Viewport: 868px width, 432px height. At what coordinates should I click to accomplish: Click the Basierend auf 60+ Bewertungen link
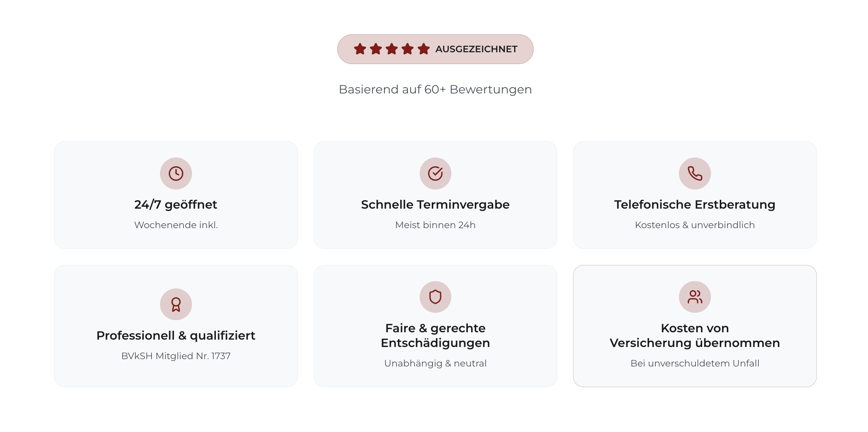click(435, 89)
